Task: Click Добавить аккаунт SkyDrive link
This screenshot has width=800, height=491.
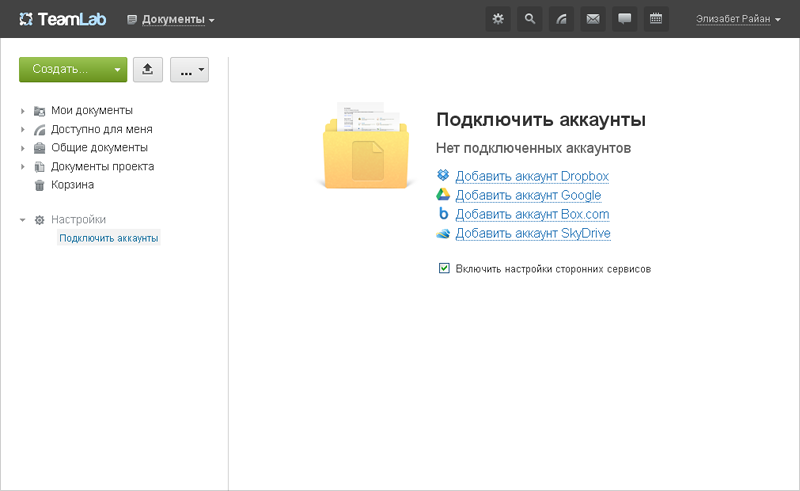Action: point(533,233)
